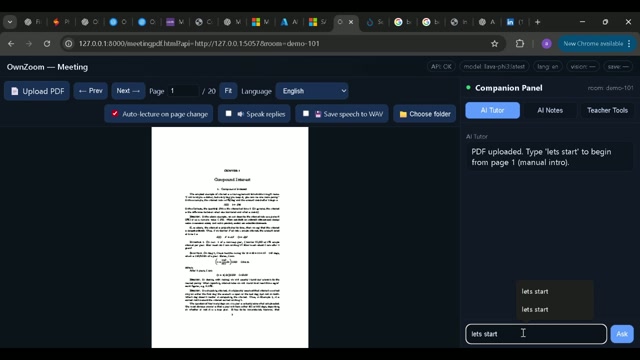Go to previous page with Prev button
The image size is (640, 360).
pos(91,91)
